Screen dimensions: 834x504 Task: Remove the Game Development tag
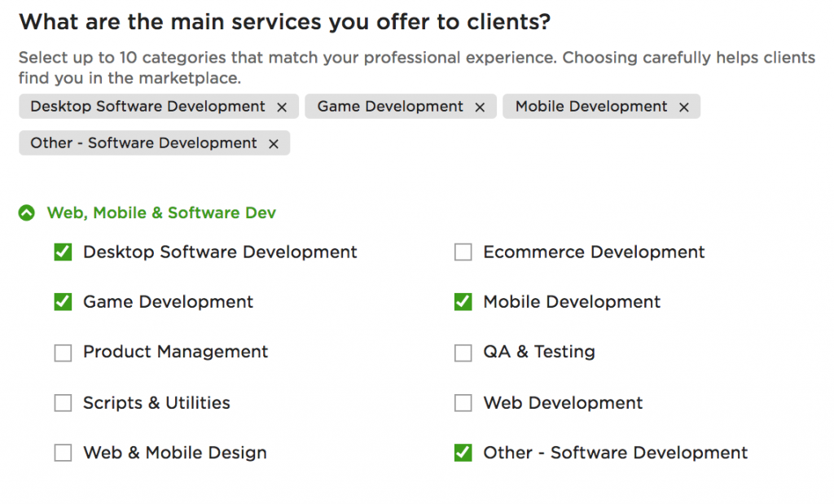(x=480, y=107)
